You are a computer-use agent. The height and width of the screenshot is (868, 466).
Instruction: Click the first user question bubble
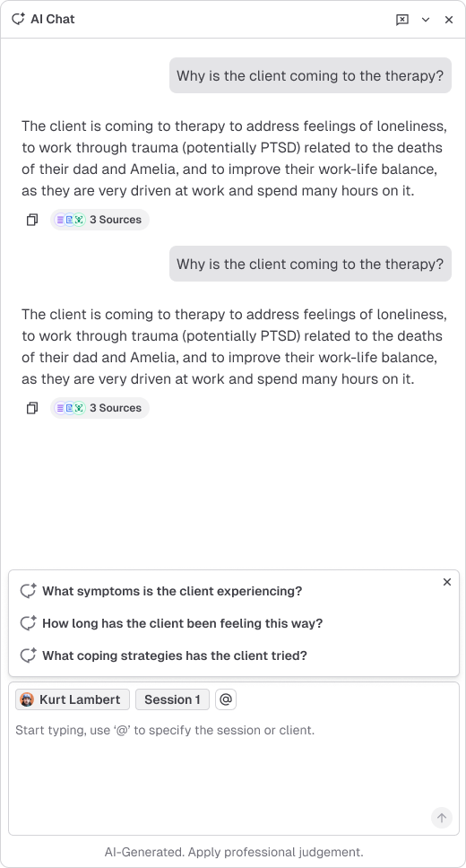(x=310, y=76)
